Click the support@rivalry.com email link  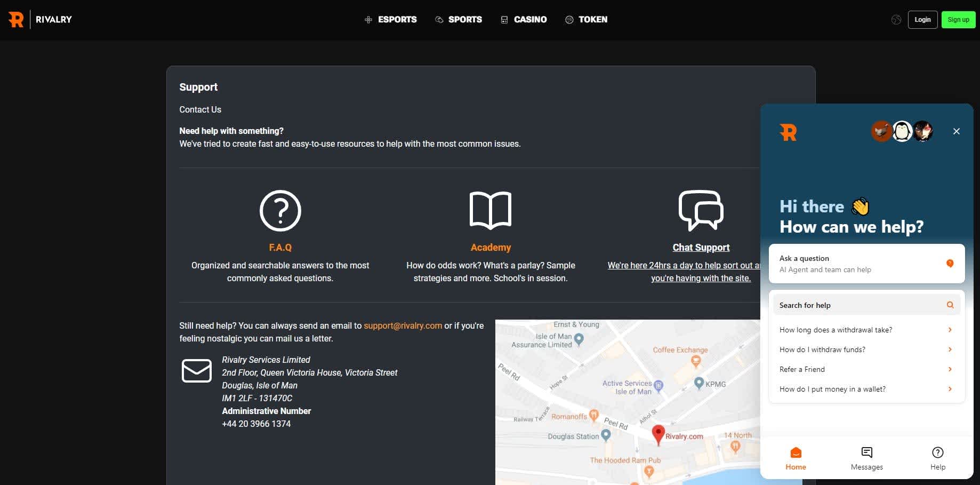(403, 325)
